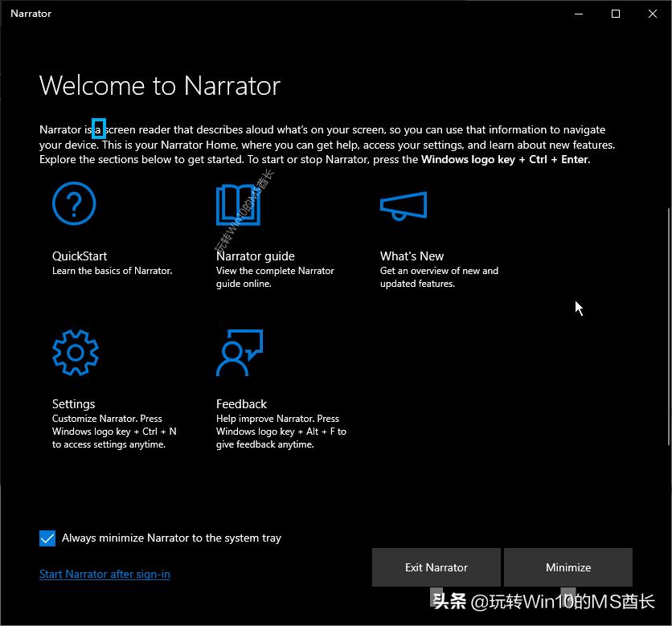This screenshot has width=672, height=626.
Task: Click the Start Narrator after sign-in link
Action: (x=104, y=575)
